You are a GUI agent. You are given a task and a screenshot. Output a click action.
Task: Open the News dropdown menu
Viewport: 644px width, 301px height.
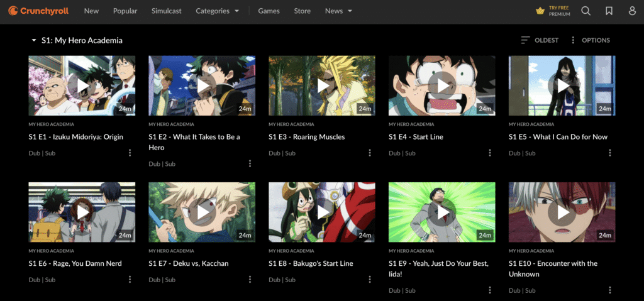click(x=338, y=11)
